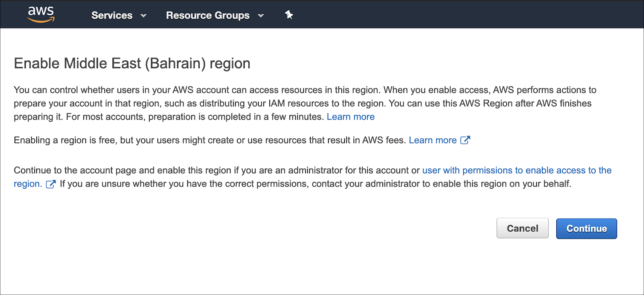Viewport: 644px width, 295px height.
Task: Click the "Enabling a region is free" sentence
Action: click(x=209, y=140)
